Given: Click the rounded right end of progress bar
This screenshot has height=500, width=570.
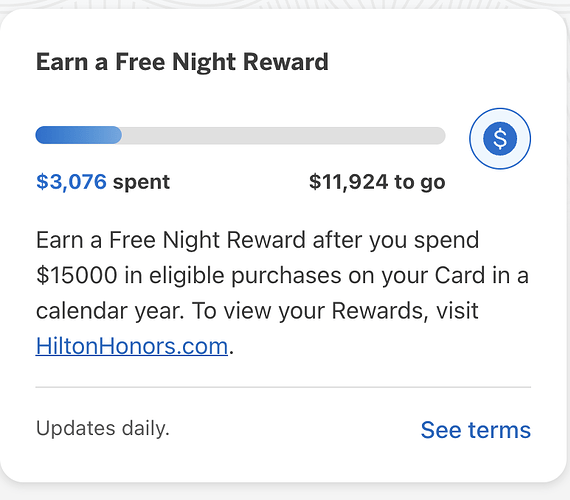Looking at the screenshot, I should (x=439, y=136).
